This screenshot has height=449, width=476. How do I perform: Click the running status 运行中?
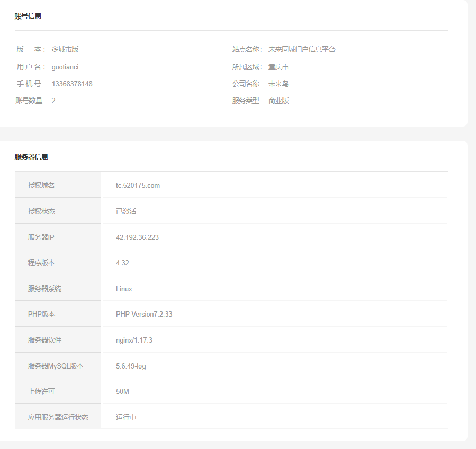126,417
